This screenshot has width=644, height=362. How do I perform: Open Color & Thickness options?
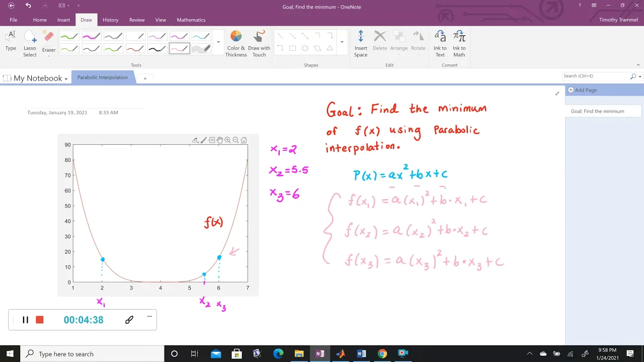236,44
